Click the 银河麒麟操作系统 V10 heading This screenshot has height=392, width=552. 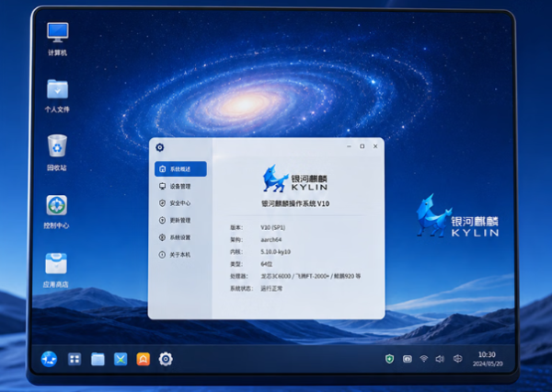pyautogui.click(x=295, y=203)
